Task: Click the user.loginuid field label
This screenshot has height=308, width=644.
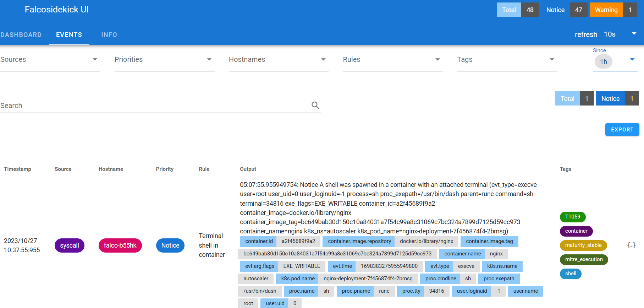Action: [x=472, y=291]
